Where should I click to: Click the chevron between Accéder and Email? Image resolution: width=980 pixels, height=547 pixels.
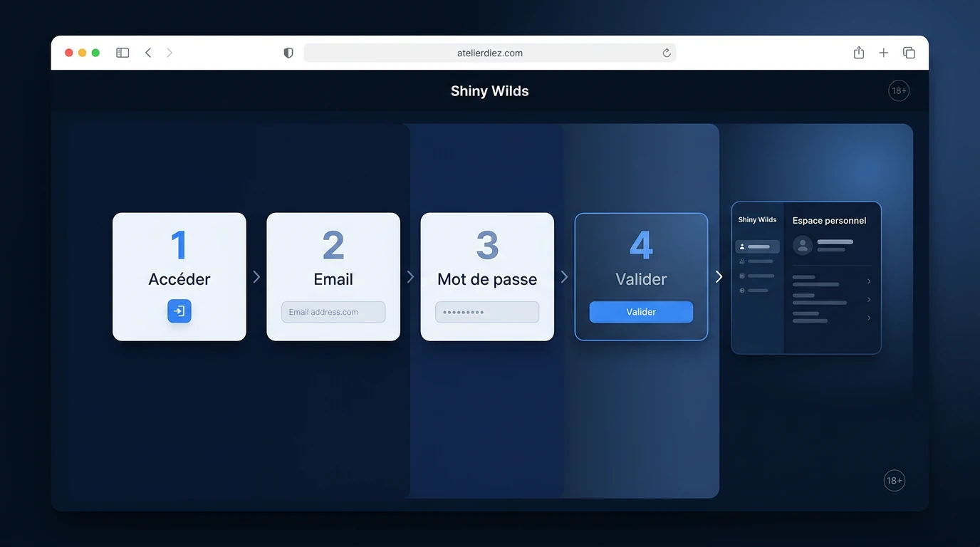(256, 276)
